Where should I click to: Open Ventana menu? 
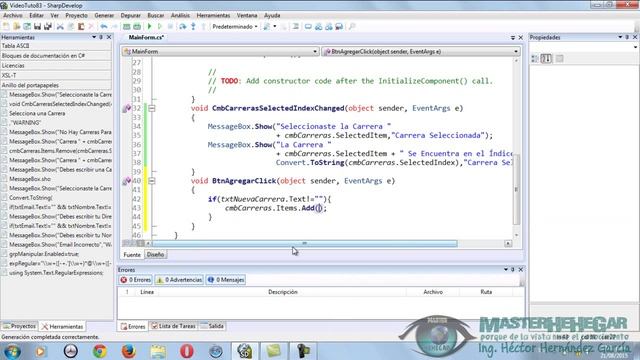(x=247, y=16)
